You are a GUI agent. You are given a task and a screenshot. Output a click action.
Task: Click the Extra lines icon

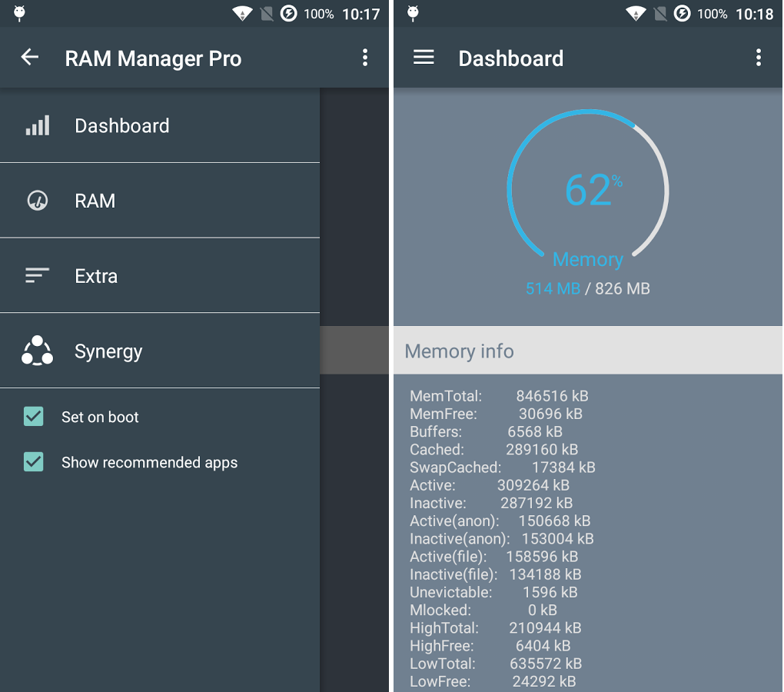pos(38,275)
